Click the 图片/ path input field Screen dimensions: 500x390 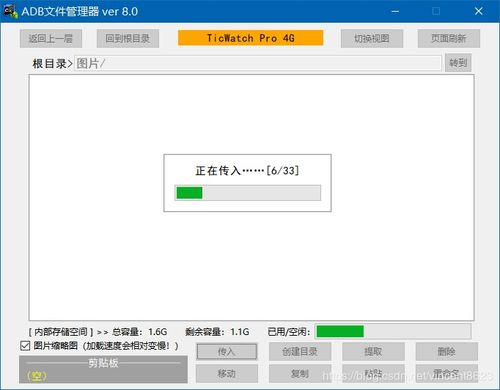pos(258,63)
